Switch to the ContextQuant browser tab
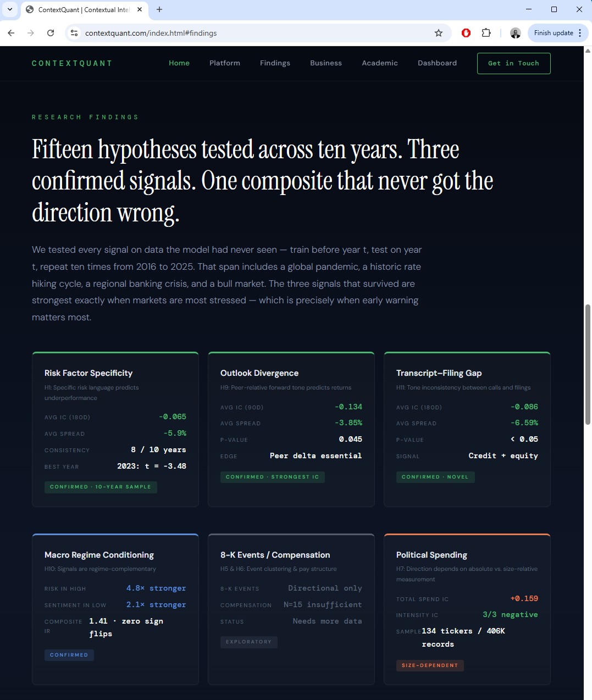 pyautogui.click(x=82, y=9)
